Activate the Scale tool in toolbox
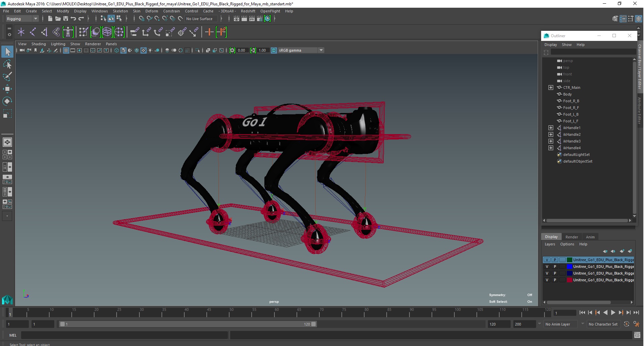This screenshot has height=346, width=644. click(x=7, y=114)
